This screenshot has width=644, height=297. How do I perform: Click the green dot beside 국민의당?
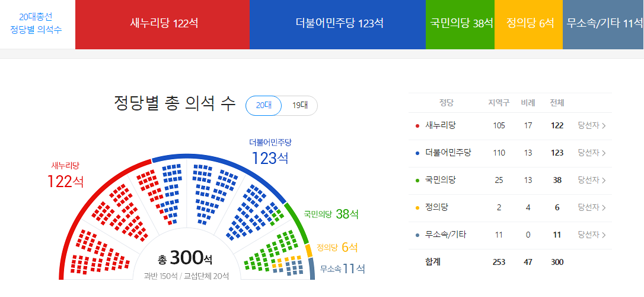coord(417,180)
